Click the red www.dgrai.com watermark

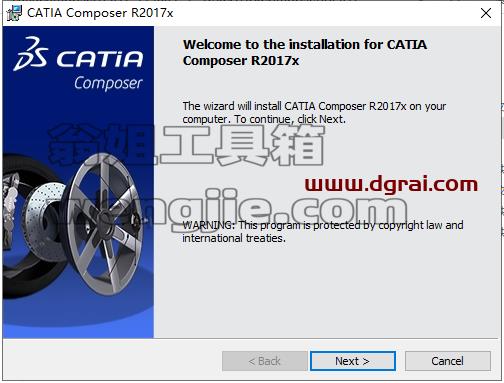coord(391,184)
